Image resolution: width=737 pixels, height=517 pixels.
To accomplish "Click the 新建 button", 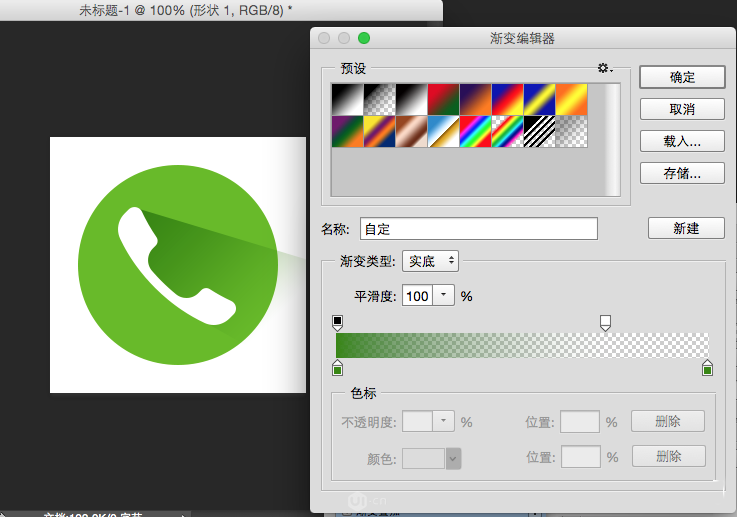I will (686, 228).
